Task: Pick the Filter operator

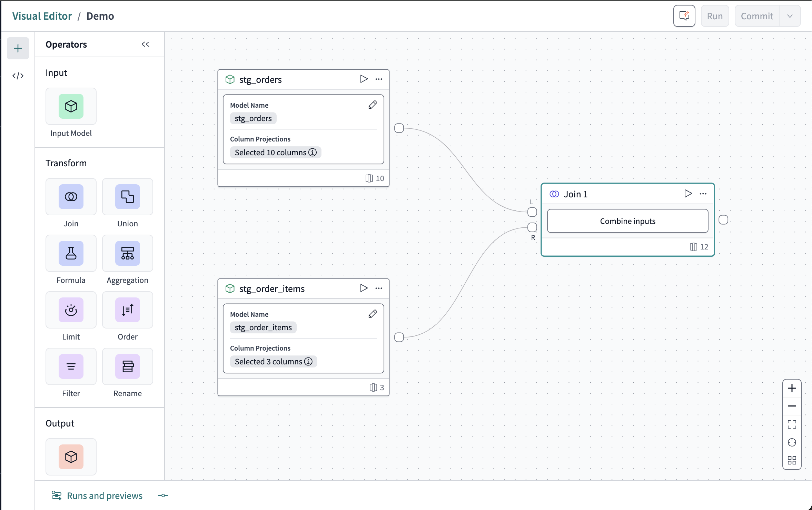Action: click(x=71, y=366)
